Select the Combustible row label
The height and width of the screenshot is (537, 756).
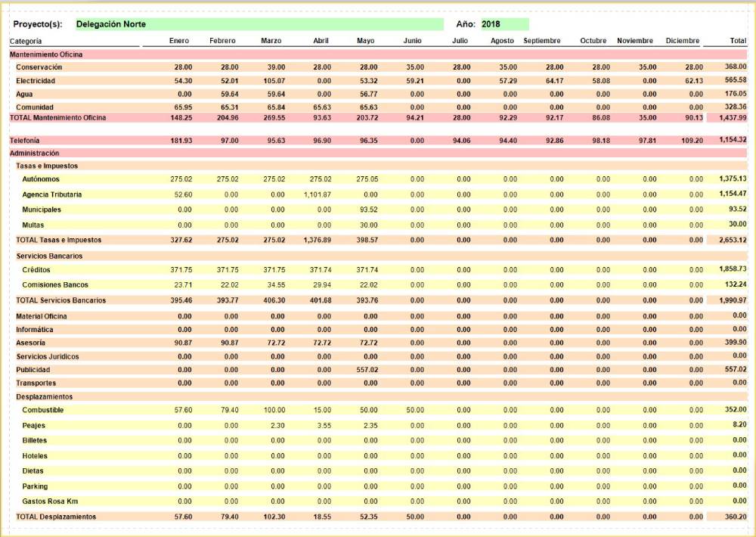click(43, 410)
